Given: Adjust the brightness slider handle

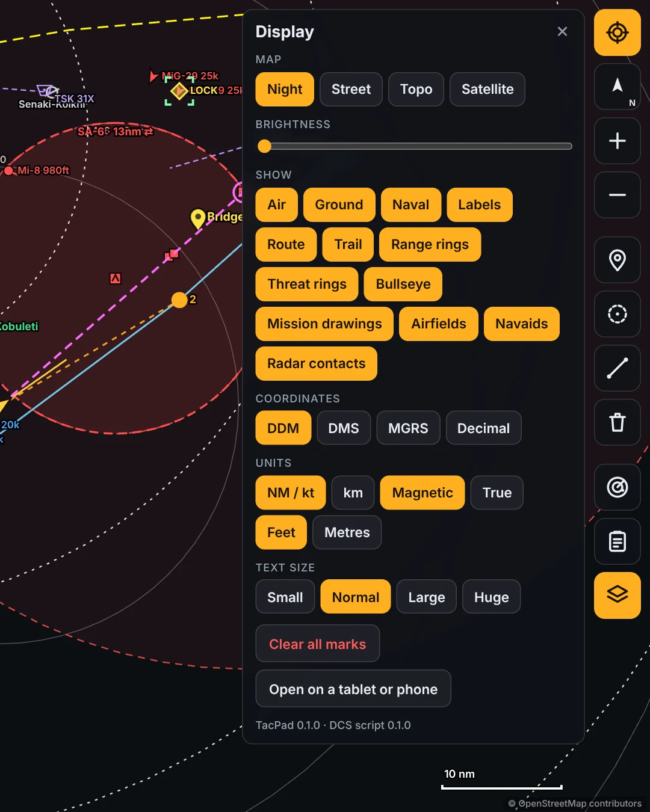Looking at the screenshot, I should 264,146.
